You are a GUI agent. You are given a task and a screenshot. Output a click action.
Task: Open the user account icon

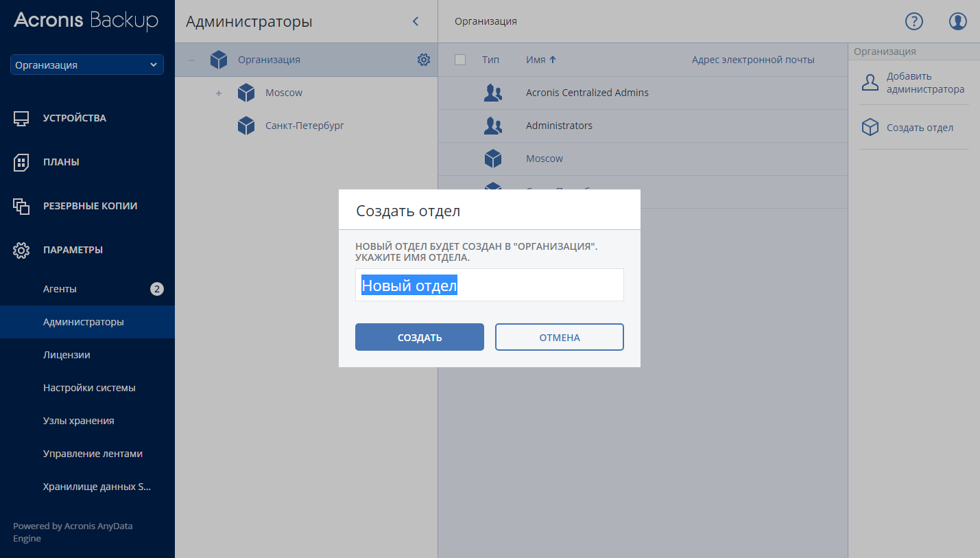click(957, 21)
